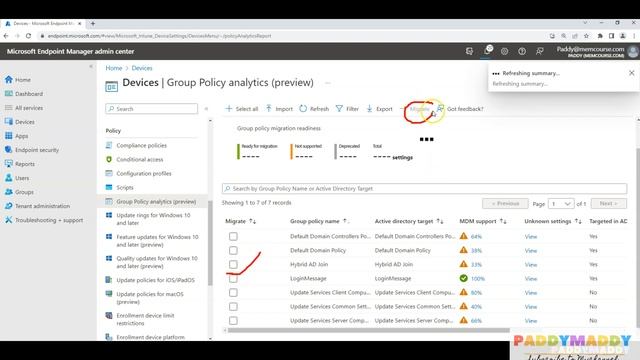Open Scripts in Policy menu

coord(125,188)
